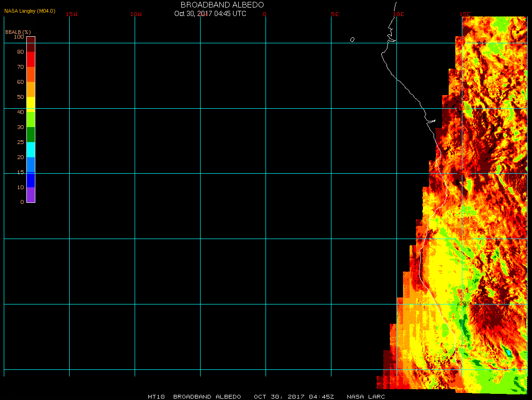Click the MT10 text in the footer caption
This screenshot has height=400, width=532.
tap(156, 397)
